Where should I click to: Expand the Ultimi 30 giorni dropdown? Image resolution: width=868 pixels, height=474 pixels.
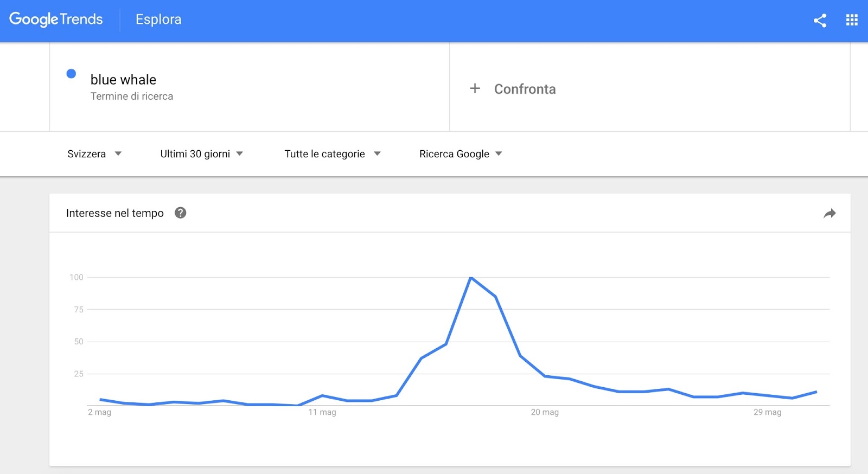[201, 154]
